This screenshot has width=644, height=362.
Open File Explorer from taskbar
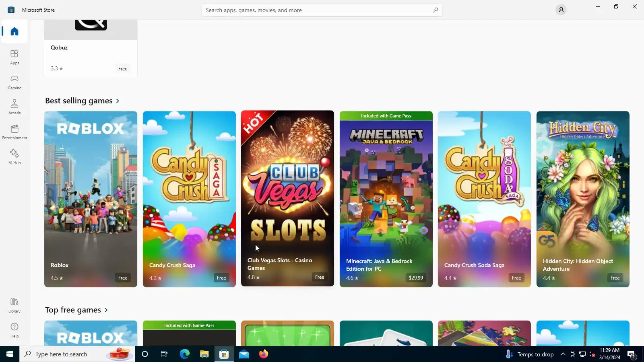pos(204,354)
